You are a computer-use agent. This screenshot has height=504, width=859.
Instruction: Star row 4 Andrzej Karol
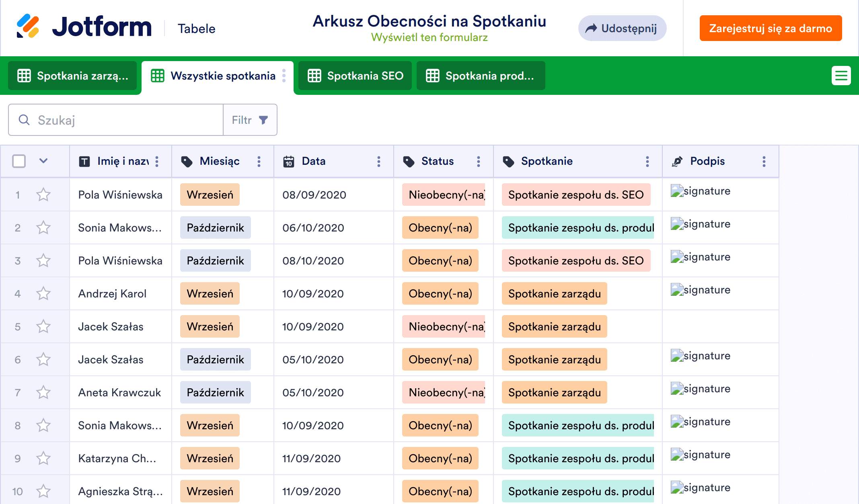point(43,294)
